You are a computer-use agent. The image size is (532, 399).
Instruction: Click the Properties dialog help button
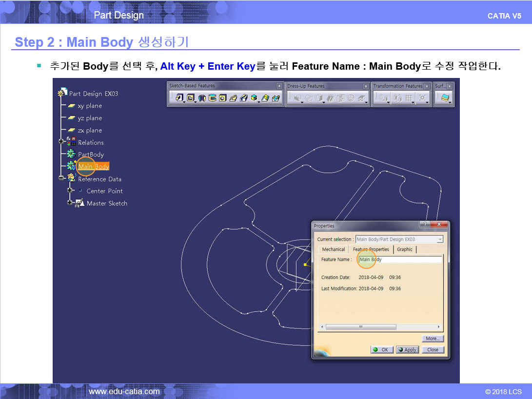425,224
